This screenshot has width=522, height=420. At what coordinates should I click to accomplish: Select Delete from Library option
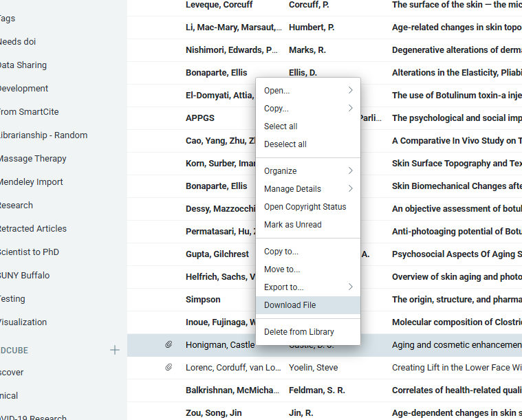298,332
